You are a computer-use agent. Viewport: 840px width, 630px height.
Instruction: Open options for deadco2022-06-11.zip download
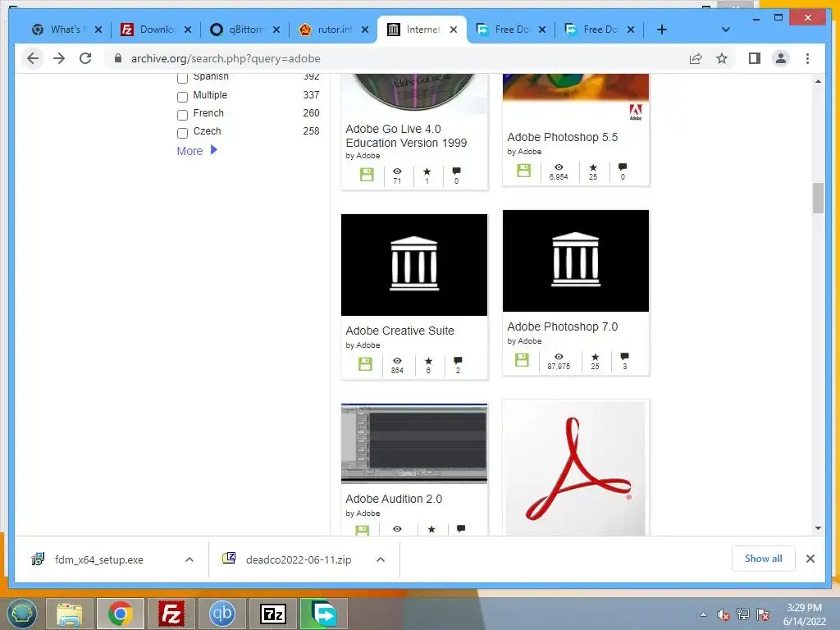click(x=381, y=559)
